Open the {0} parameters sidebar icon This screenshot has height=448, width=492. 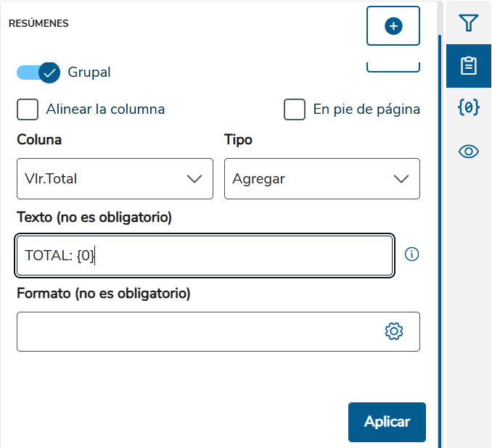[x=469, y=107]
